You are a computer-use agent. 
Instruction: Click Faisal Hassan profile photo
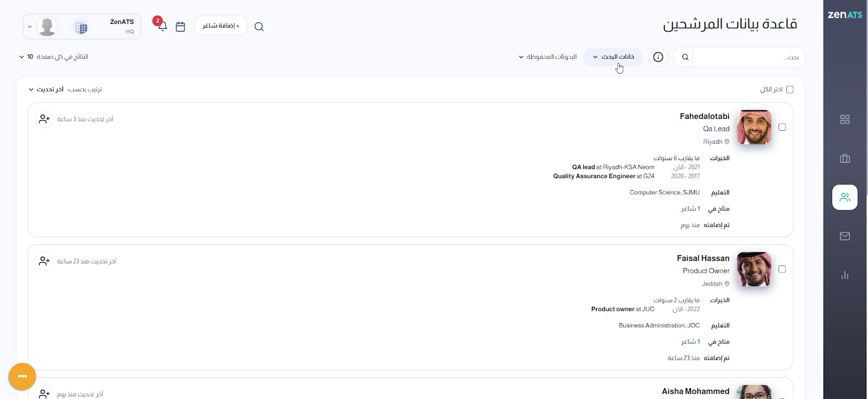pos(754,269)
